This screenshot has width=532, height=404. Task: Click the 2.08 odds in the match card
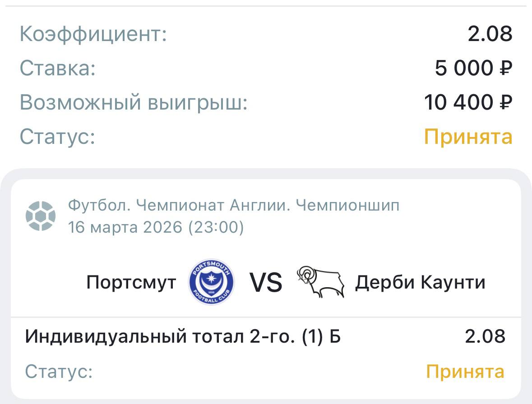point(485,336)
